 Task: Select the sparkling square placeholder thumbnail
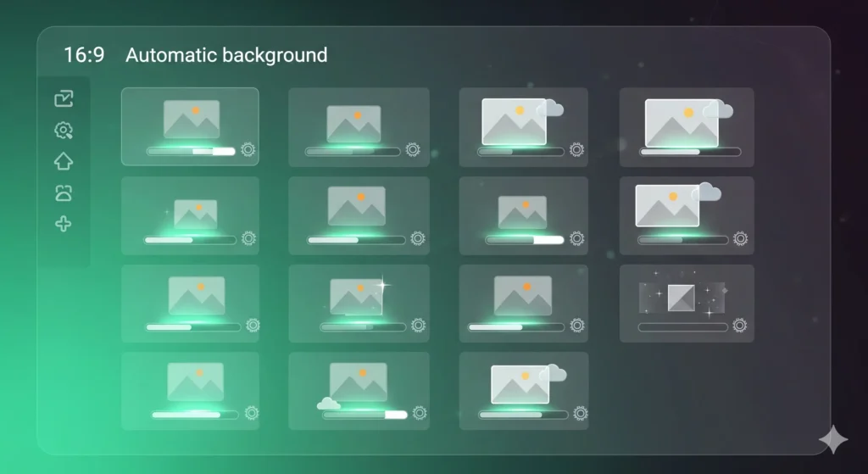682,297
